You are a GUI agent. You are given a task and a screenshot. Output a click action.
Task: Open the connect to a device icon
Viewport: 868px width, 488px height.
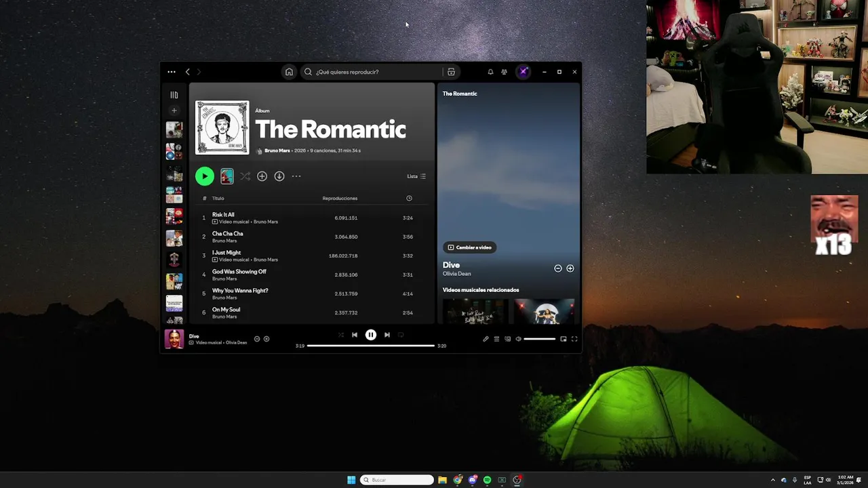507,339
